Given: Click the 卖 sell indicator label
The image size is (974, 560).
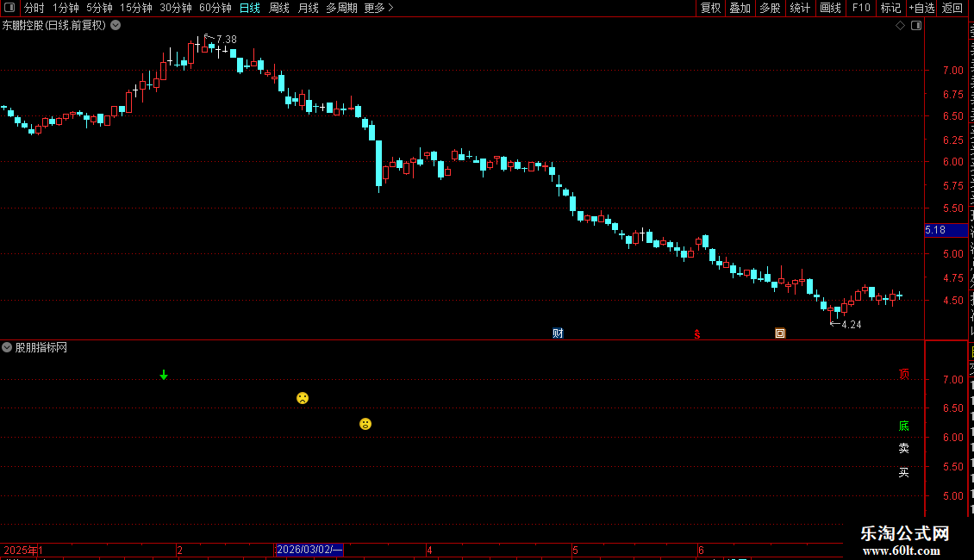Looking at the screenshot, I should (904, 448).
